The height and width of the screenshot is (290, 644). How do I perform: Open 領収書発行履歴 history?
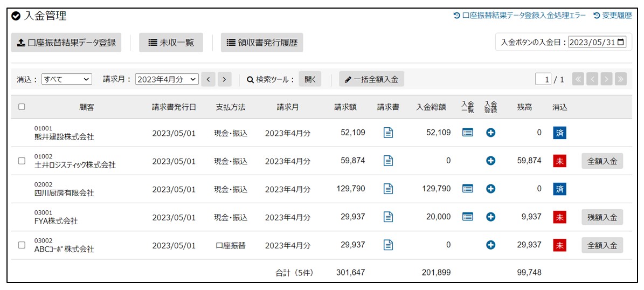click(262, 43)
